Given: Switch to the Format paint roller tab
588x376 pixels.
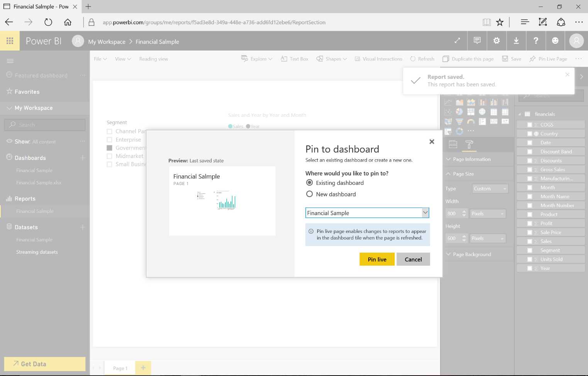Looking at the screenshot, I should click(x=469, y=144).
